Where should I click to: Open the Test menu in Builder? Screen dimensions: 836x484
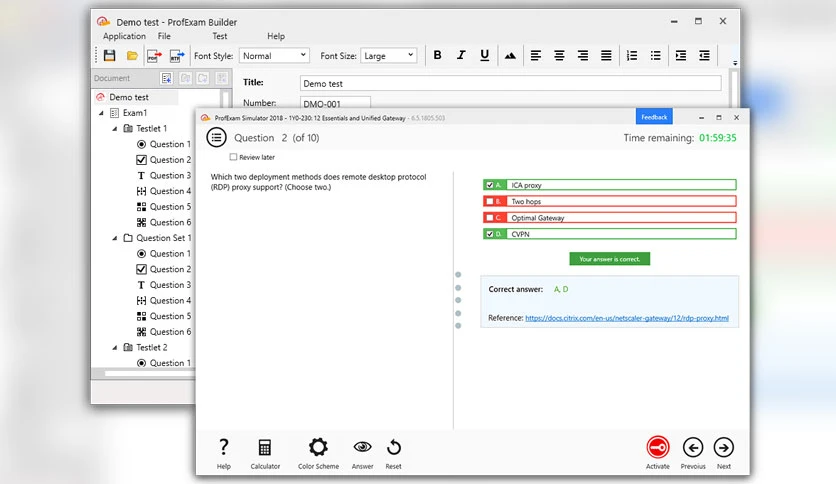(220, 36)
